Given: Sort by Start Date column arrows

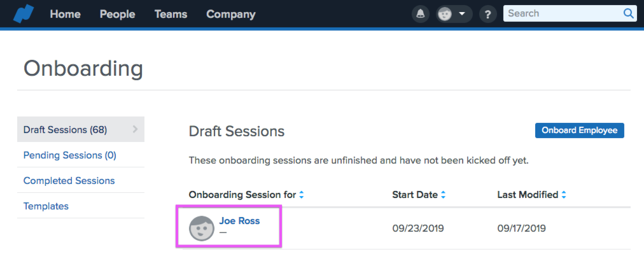Looking at the screenshot, I should coord(443,195).
